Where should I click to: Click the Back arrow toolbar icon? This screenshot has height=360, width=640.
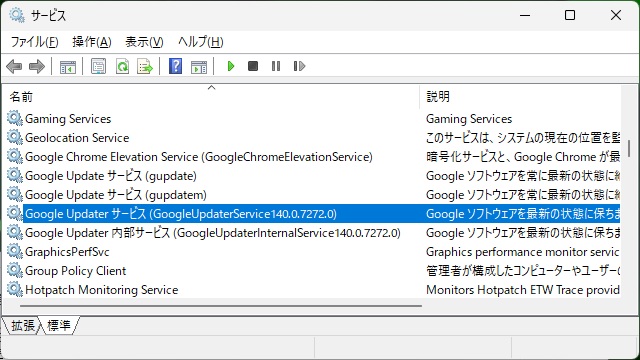pos(14,66)
